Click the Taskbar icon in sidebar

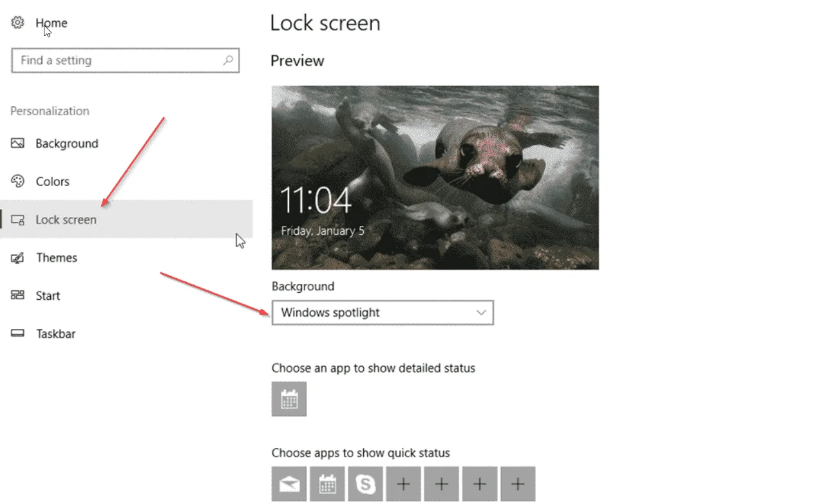coord(17,333)
